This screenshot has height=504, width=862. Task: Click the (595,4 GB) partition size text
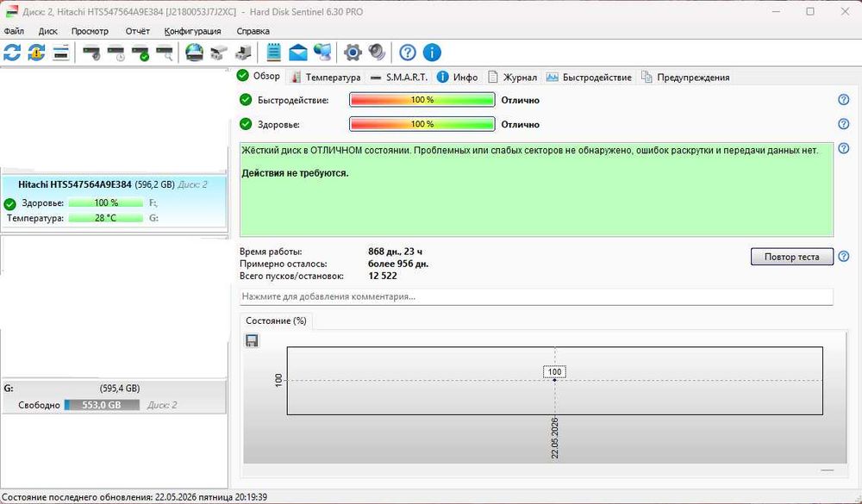pos(120,388)
